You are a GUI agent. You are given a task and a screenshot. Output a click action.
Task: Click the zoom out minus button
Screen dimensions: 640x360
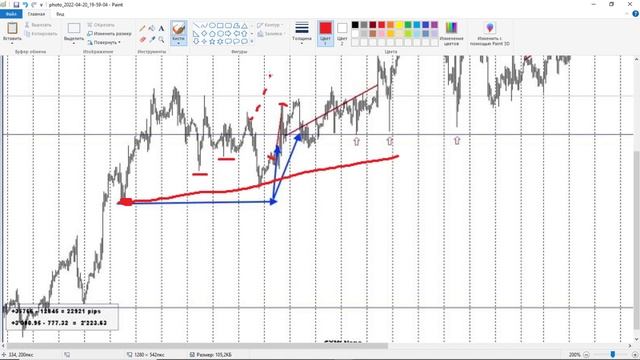586,355
